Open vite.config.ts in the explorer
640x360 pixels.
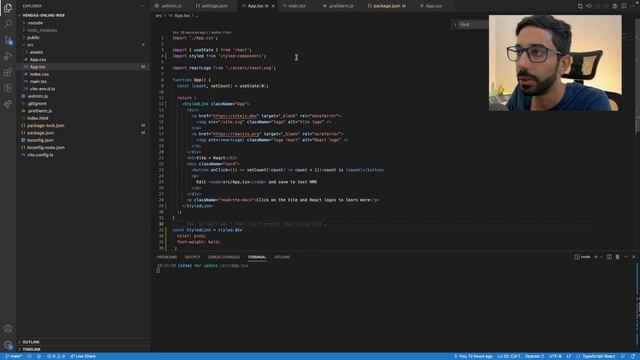tap(40, 155)
